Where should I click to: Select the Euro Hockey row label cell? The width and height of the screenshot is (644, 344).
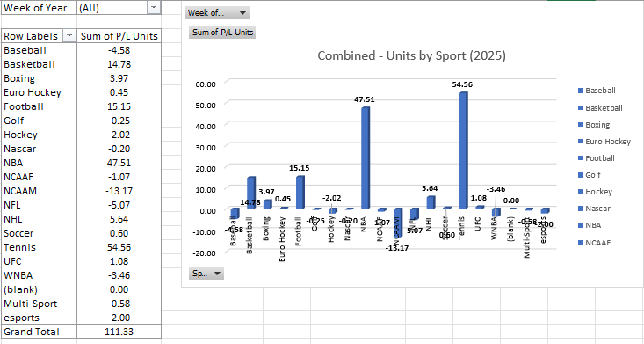click(39, 92)
